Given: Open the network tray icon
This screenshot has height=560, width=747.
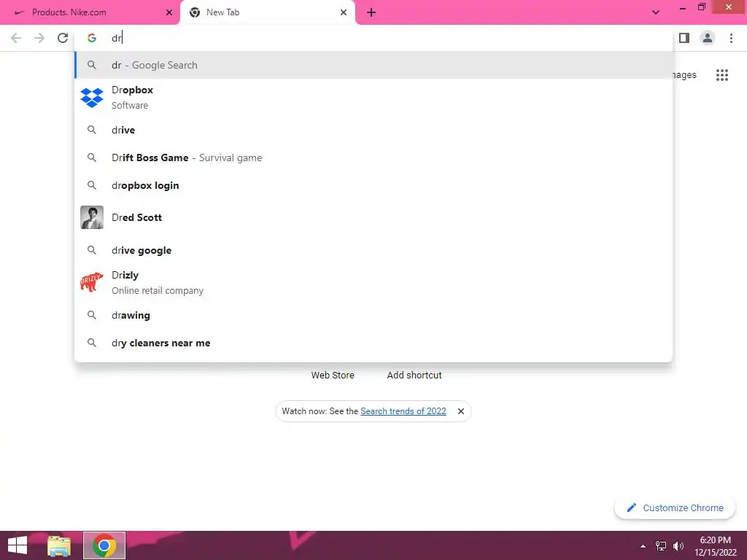Looking at the screenshot, I should tap(661, 546).
